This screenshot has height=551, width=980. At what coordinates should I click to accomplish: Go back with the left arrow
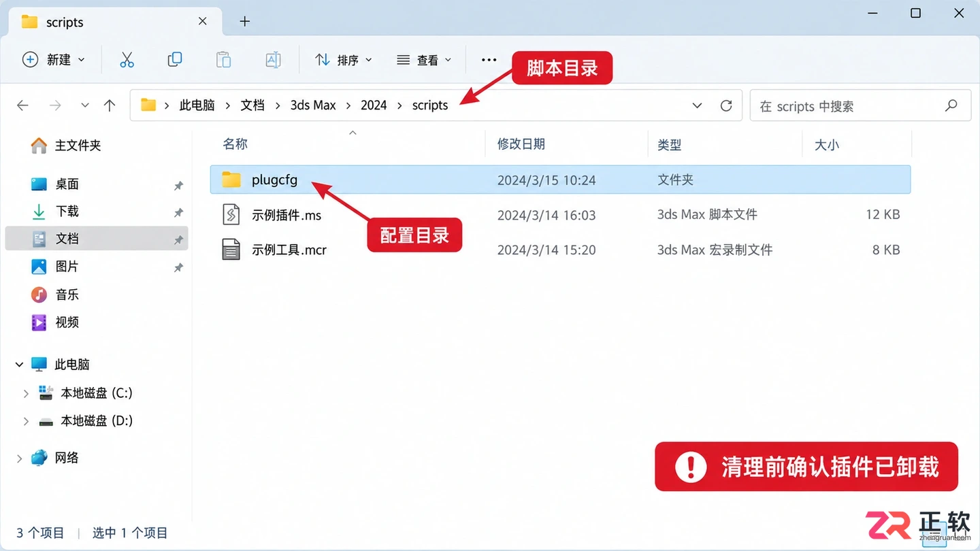[x=22, y=105]
